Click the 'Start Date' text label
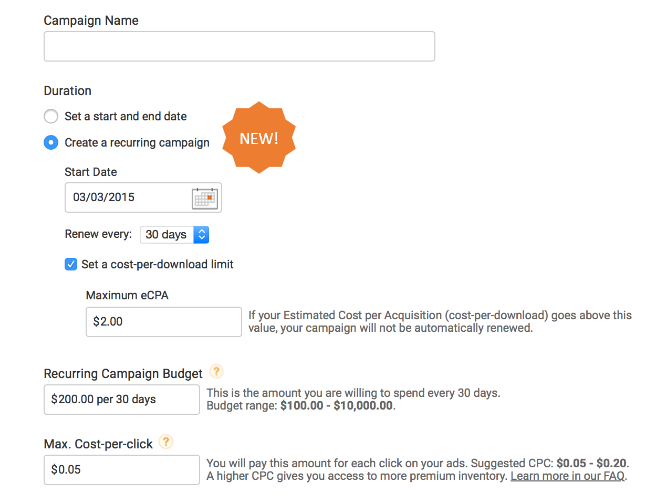 (x=91, y=172)
